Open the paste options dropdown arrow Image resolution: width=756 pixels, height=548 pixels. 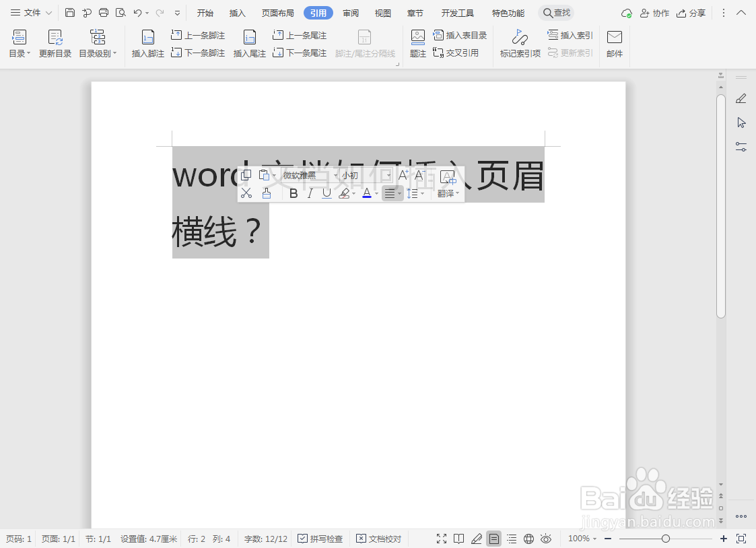(x=275, y=176)
